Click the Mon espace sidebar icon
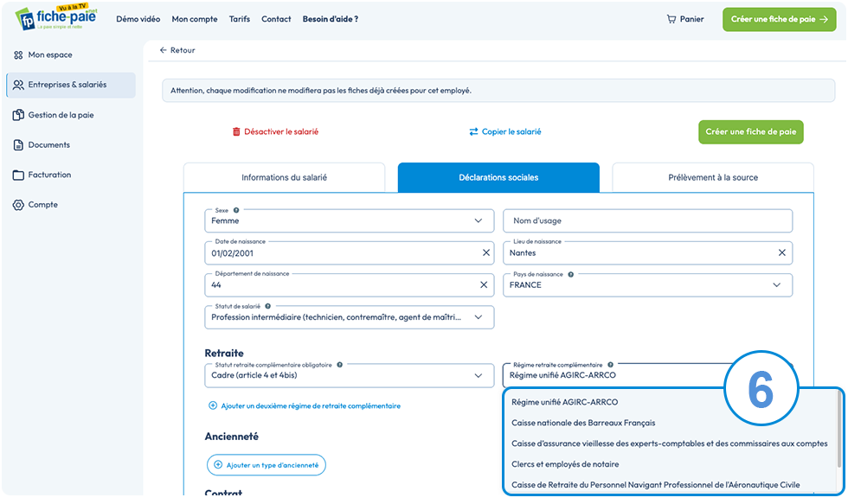848x504 pixels. pos(18,55)
